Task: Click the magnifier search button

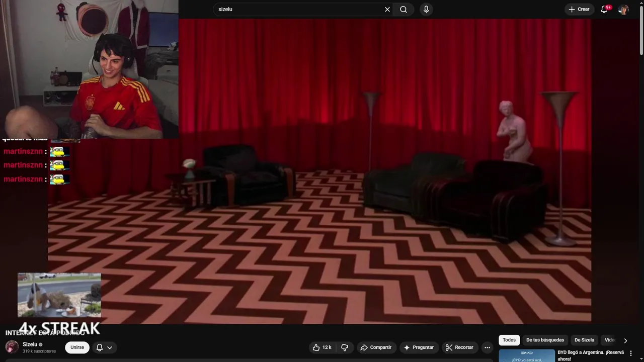Action: tap(404, 10)
